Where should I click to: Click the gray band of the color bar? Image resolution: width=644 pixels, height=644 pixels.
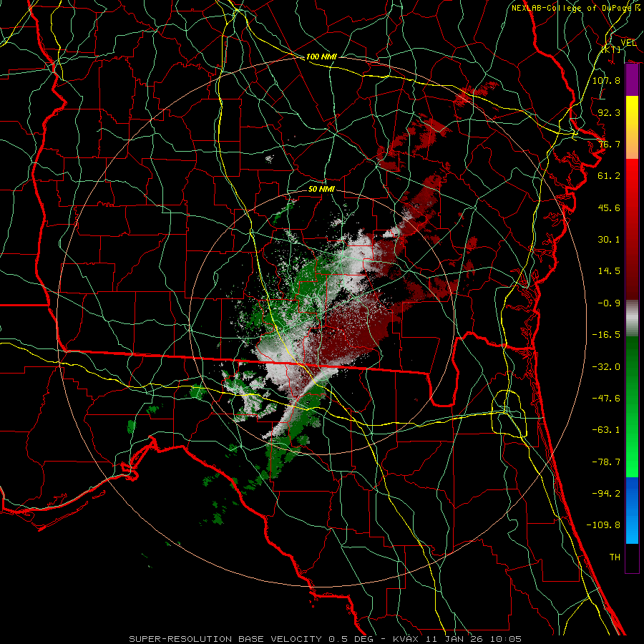pos(632,318)
